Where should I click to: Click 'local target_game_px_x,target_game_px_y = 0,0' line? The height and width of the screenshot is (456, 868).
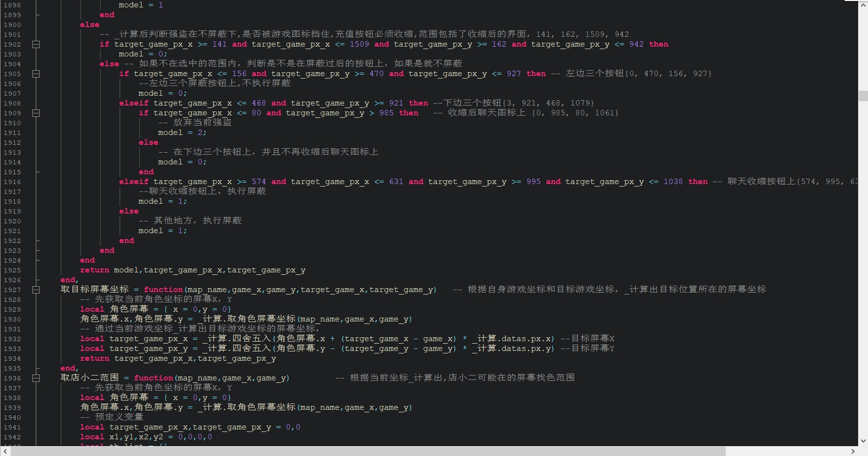click(x=190, y=427)
